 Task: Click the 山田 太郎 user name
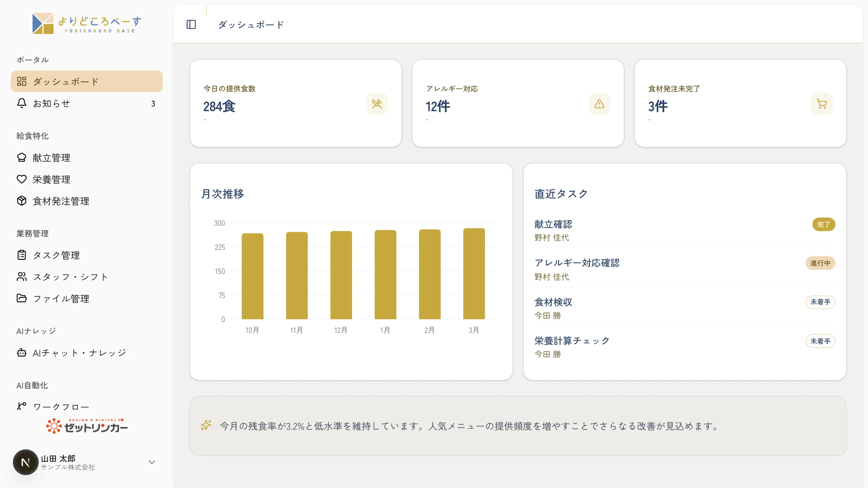click(x=58, y=458)
